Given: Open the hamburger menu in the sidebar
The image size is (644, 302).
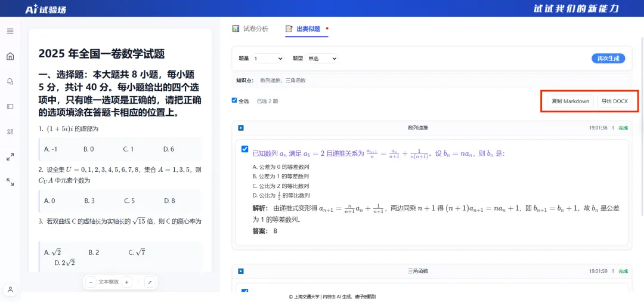Looking at the screenshot, I should click(x=10, y=31).
